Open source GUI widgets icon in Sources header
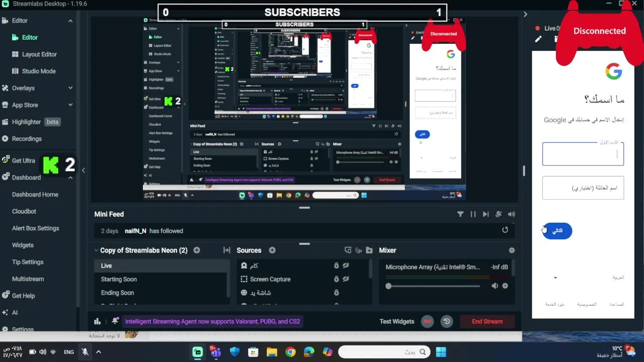The width and height of the screenshot is (644, 362). point(348,250)
